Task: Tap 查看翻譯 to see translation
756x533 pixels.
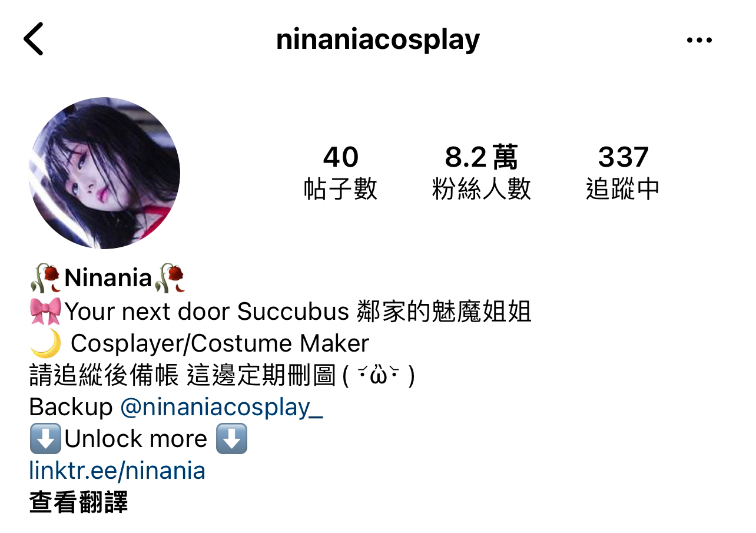Action: click(x=78, y=502)
